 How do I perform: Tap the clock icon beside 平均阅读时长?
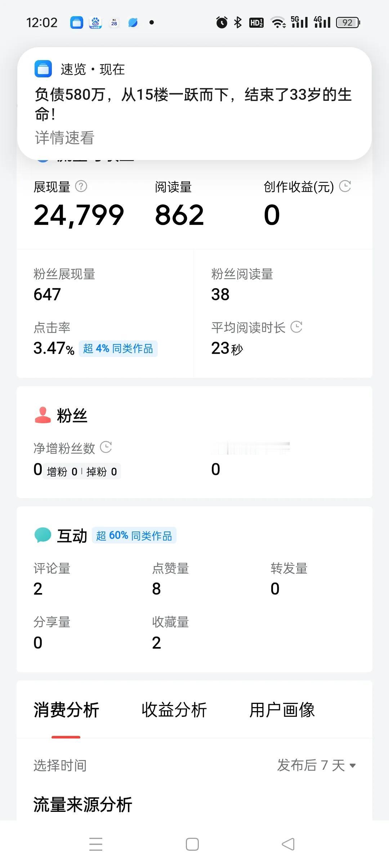(x=296, y=327)
